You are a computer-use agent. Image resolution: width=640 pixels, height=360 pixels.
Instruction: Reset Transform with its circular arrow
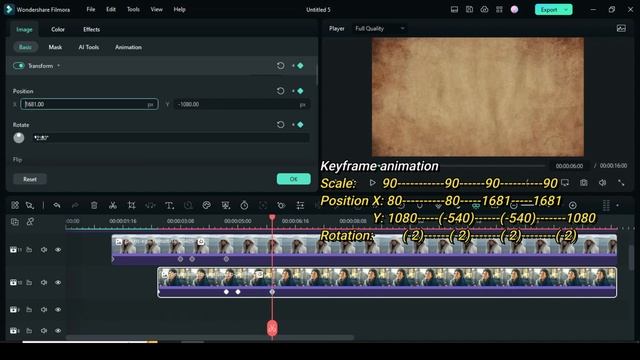tap(280, 66)
